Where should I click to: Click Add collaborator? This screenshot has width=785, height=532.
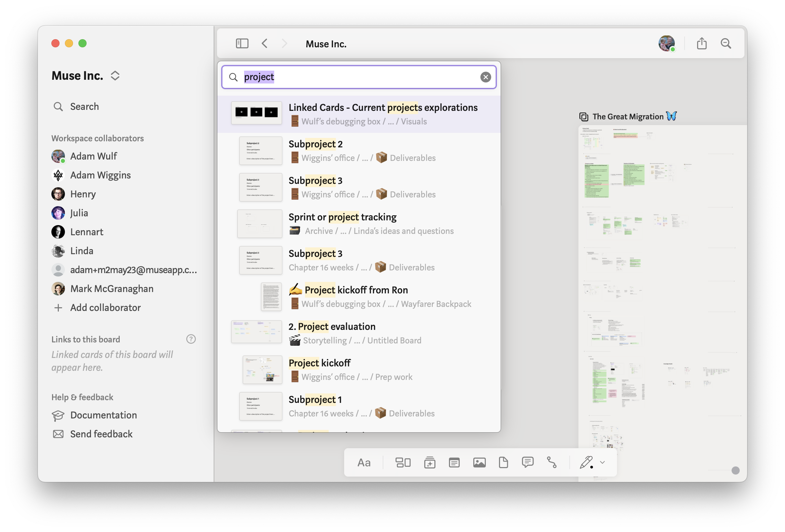pos(105,308)
